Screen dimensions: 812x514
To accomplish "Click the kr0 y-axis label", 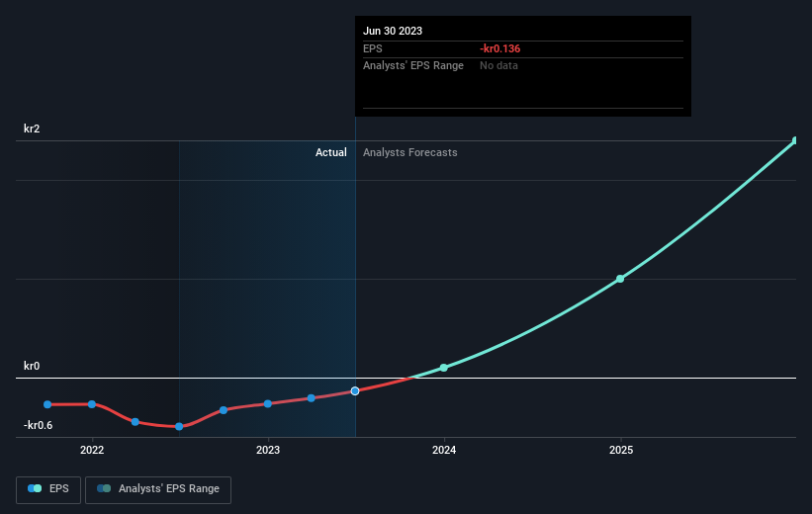I will (32, 366).
